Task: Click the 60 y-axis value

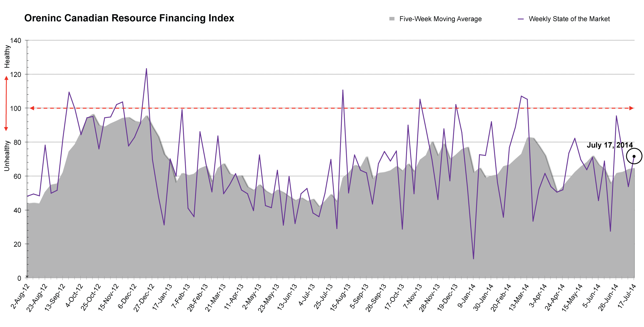Action: coord(17,176)
